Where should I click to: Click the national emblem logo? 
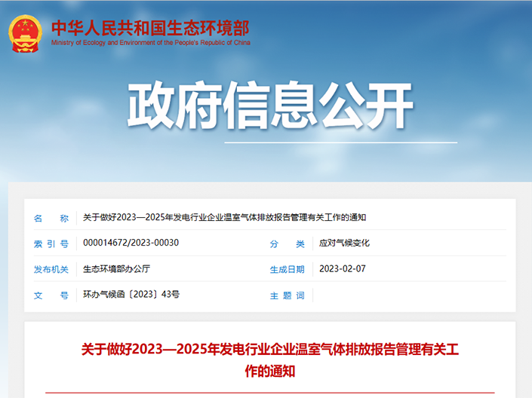26,32
